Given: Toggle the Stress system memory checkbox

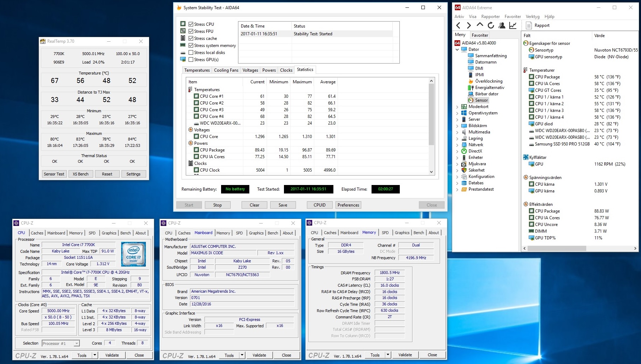Looking at the screenshot, I should [191, 46].
